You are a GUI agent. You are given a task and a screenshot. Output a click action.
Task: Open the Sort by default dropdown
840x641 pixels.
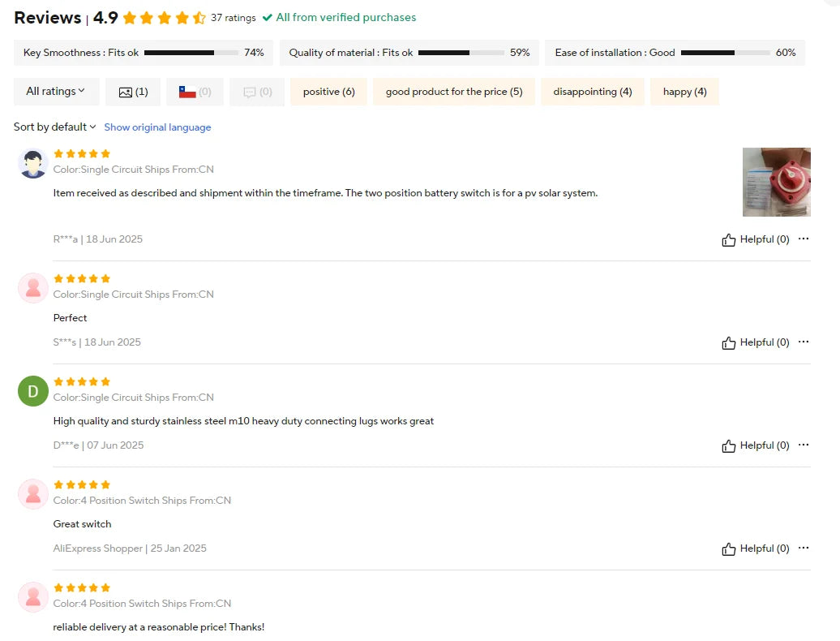click(54, 127)
